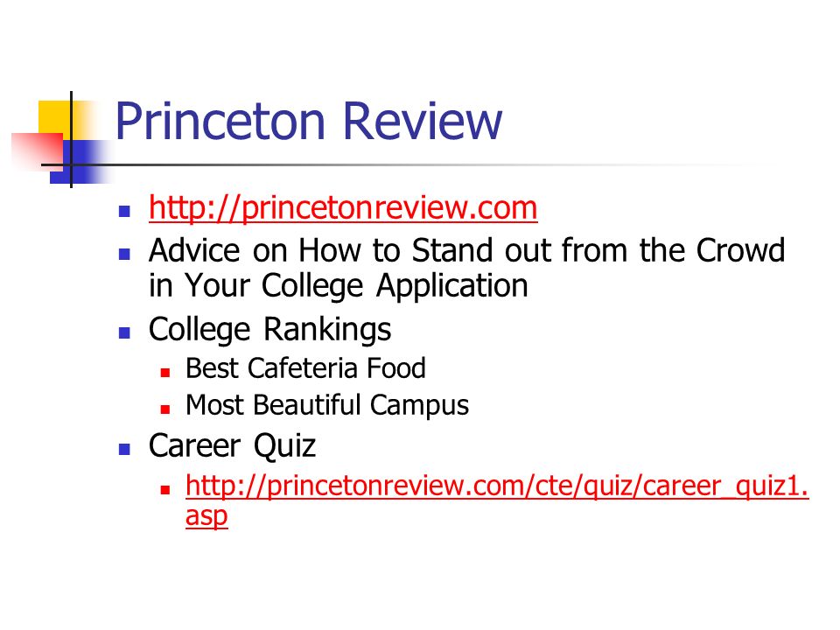Select the Best Cafeteria Food sub-bullet text

[305, 368]
